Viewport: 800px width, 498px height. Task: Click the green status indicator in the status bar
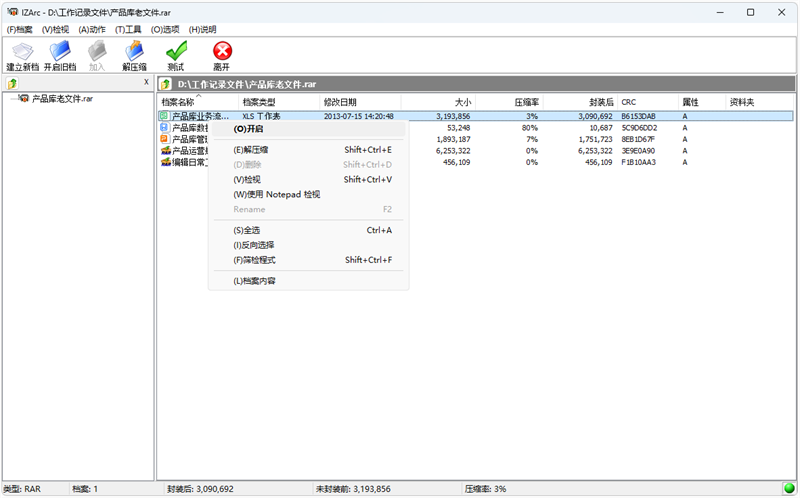(789, 489)
